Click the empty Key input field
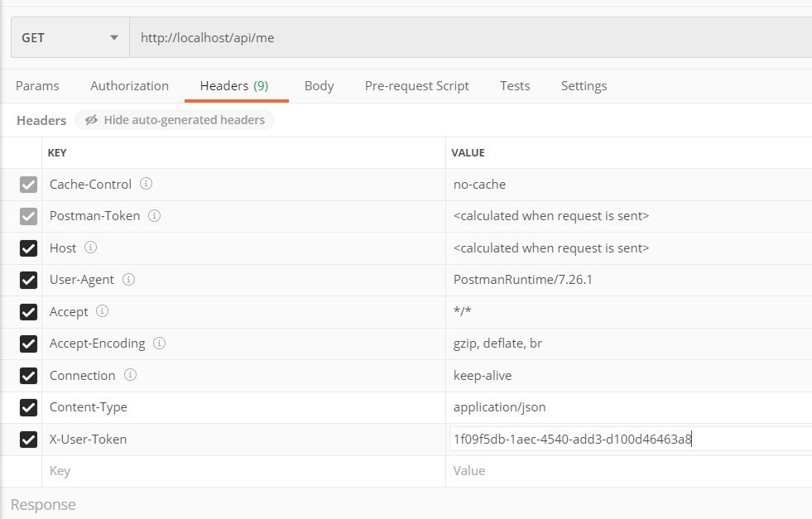The height and width of the screenshot is (519, 812). pos(243,471)
